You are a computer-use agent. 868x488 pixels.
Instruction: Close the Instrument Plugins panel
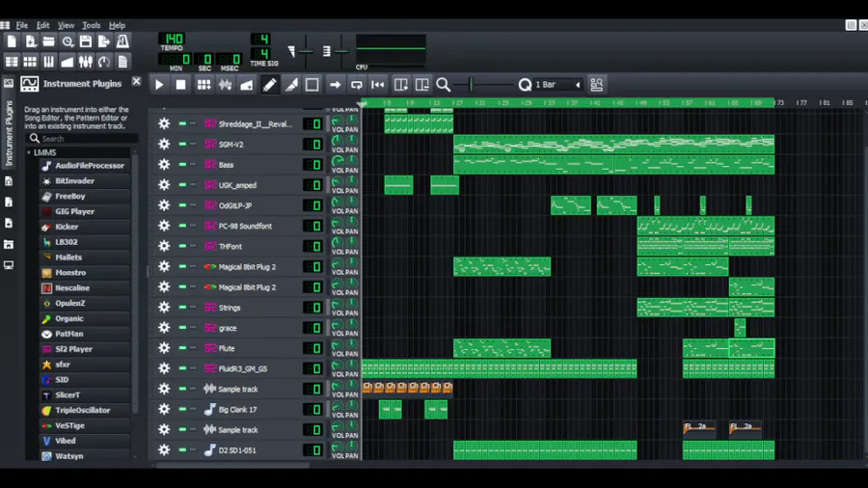tap(136, 82)
